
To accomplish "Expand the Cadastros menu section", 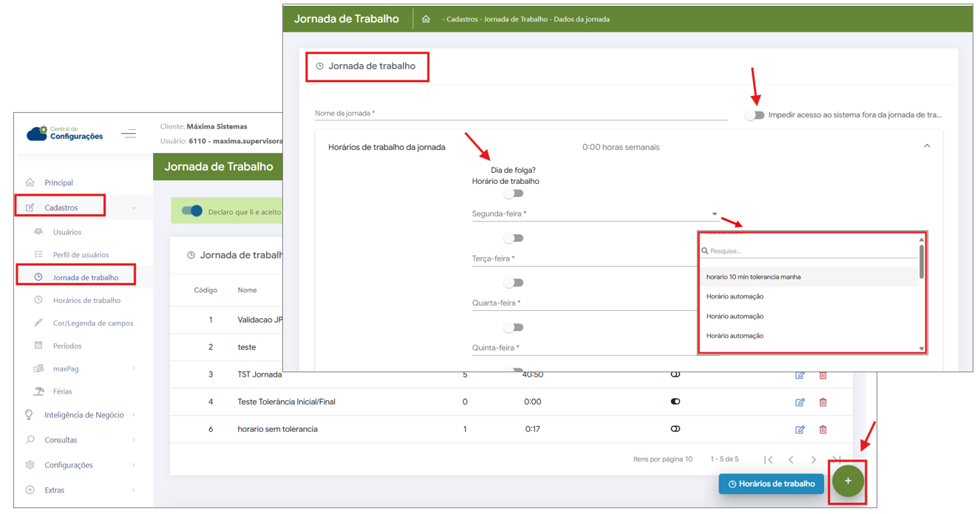I will (x=61, y=208).
